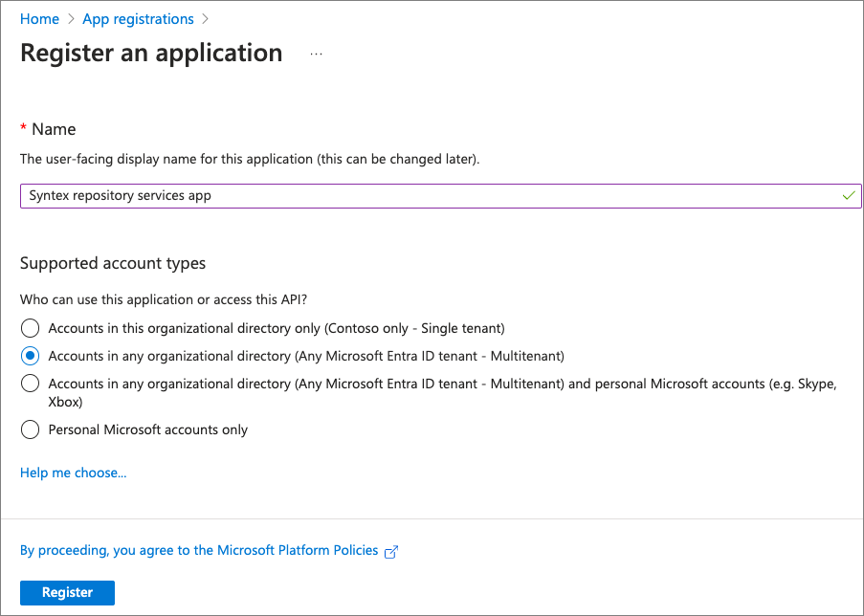Click the red required asterisk next to Name
Image resolution: width=864 pixels, height=616 pixels.
[x=23, y=128]
